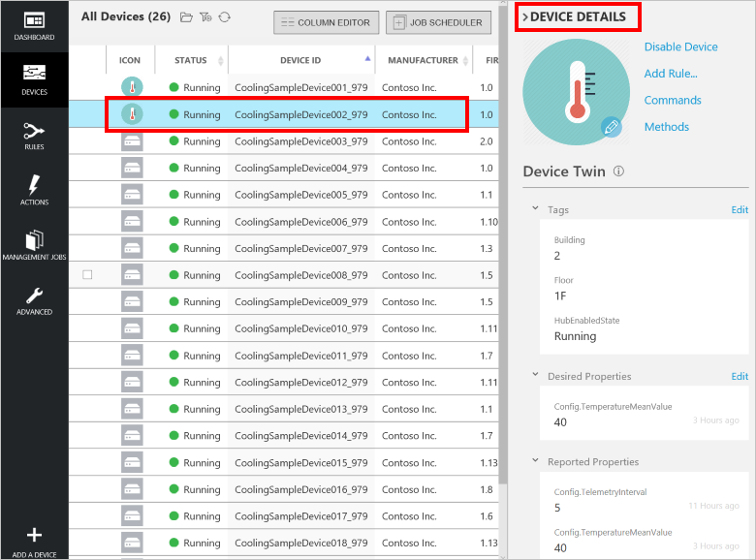Click Desired Config.TemperatureMeanValue 40

click(x=560, y=422)
